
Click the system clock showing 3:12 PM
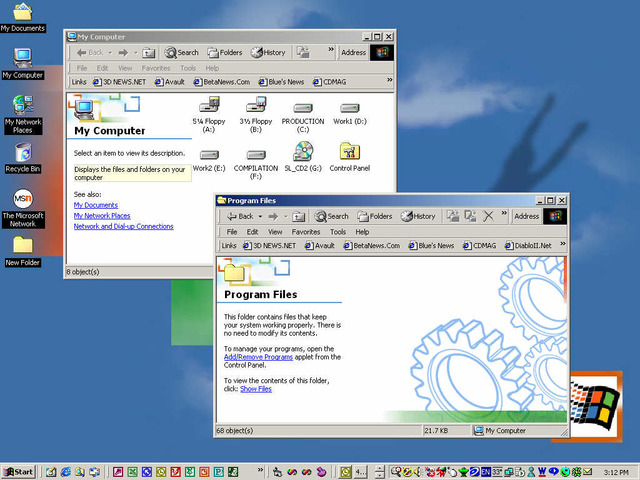(x=616, y=472)
